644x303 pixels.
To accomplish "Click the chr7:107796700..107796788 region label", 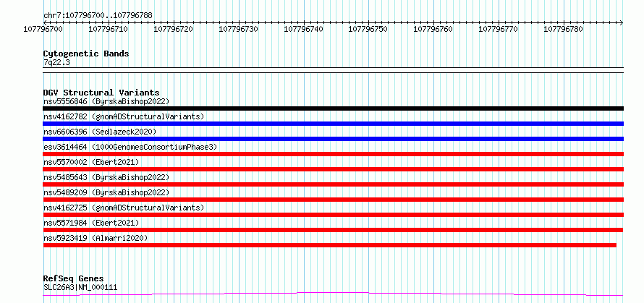I will click(x=98, y=15).
